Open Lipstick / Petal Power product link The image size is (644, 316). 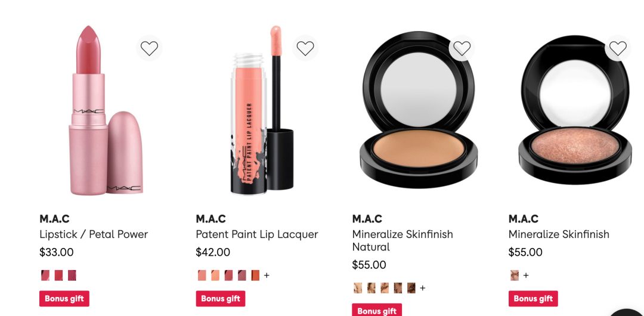(94, 234)
